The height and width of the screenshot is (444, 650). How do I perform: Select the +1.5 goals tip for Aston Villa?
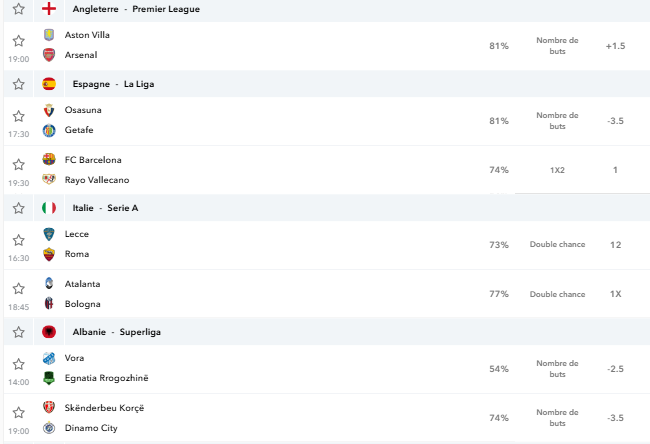[616, 46]
